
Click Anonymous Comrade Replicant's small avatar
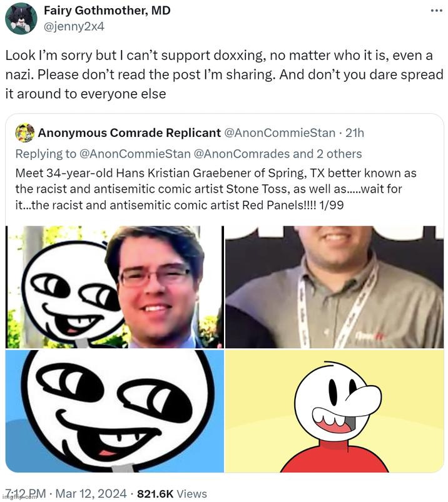point(24,133)
